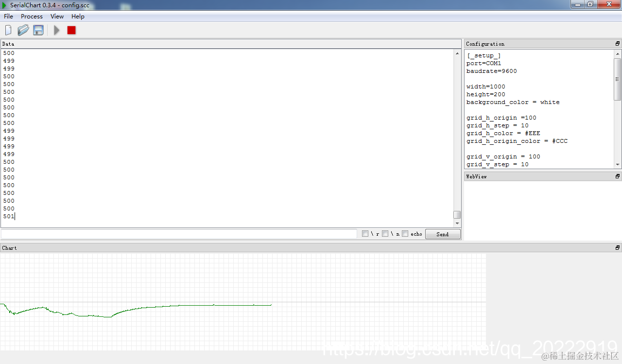The width and height of the screenshot is (622, 364).
Task: Click the width=1000 configuration line
Action: coord(486,87)
